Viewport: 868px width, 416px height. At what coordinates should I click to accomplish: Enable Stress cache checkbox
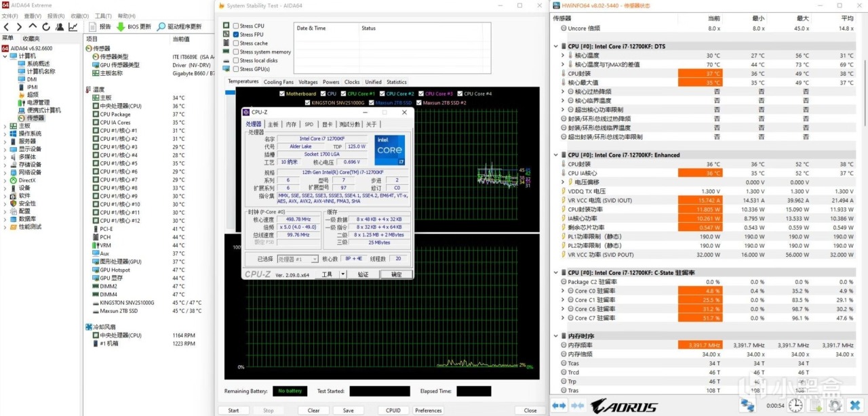[x=236, y=43]
